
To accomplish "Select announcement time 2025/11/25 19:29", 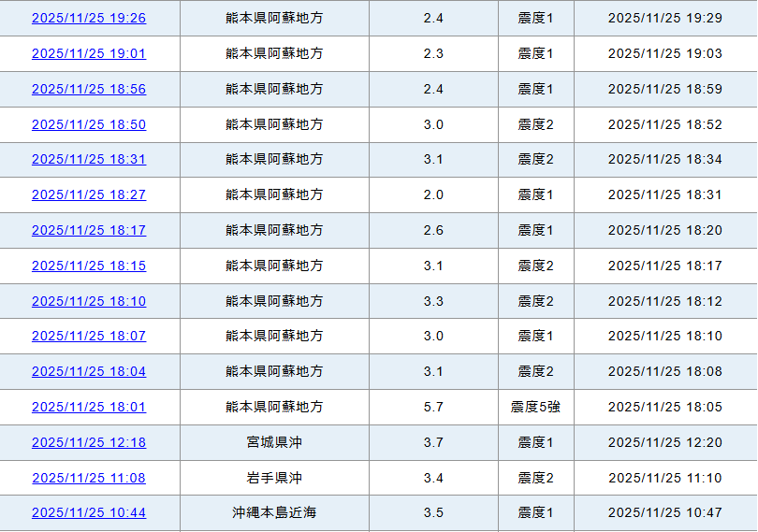I will point(665,18).
